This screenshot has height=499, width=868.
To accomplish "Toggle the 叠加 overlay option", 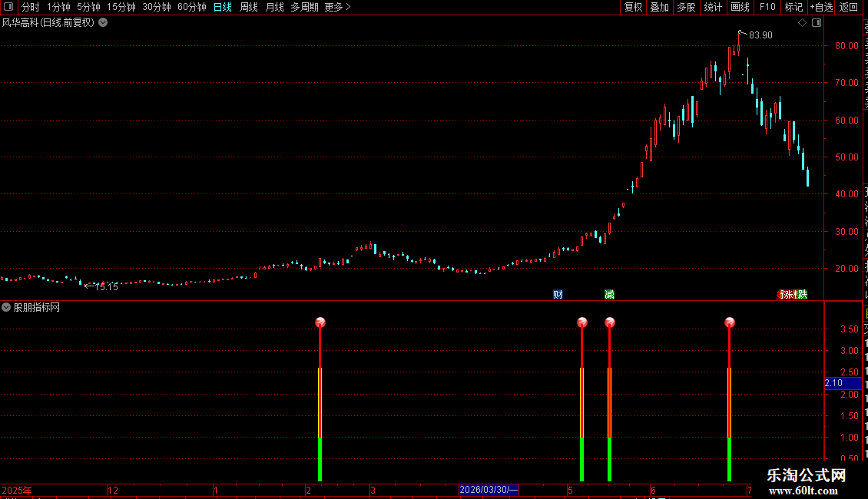I will 659,7.
